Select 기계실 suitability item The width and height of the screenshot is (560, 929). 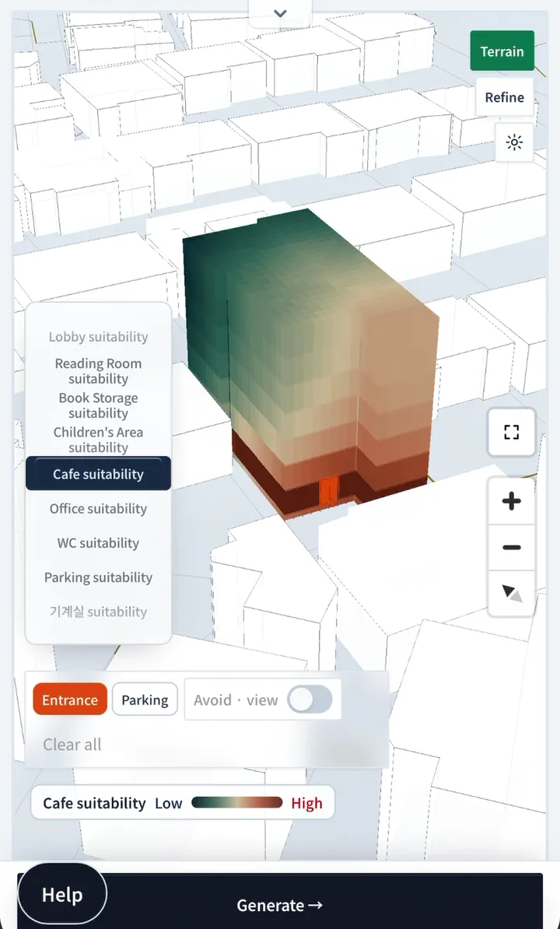pyautogui.click(x=98, y=612)
